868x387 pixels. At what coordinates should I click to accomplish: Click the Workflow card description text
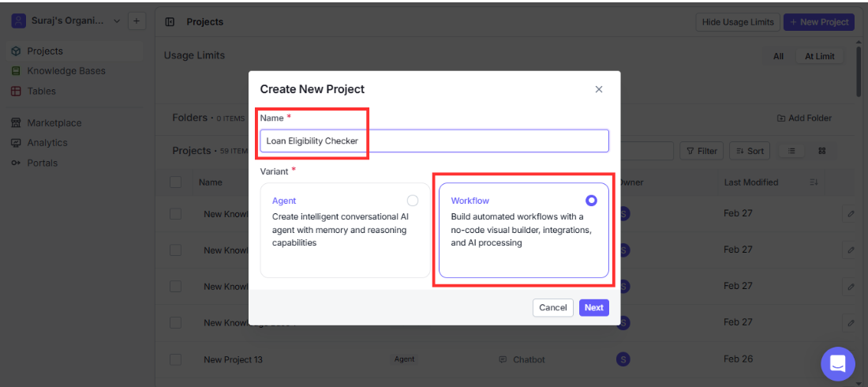click(522, 230)
